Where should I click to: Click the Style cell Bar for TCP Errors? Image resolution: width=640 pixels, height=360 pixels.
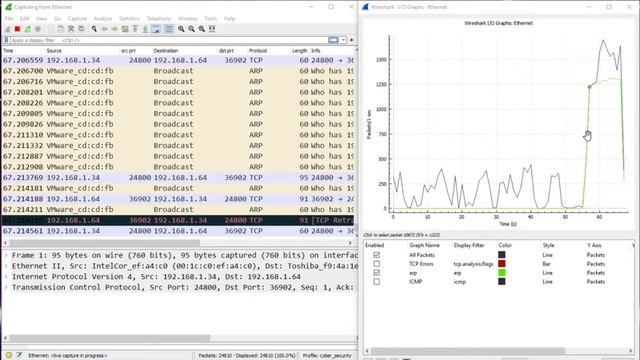(x=547, y=264)
